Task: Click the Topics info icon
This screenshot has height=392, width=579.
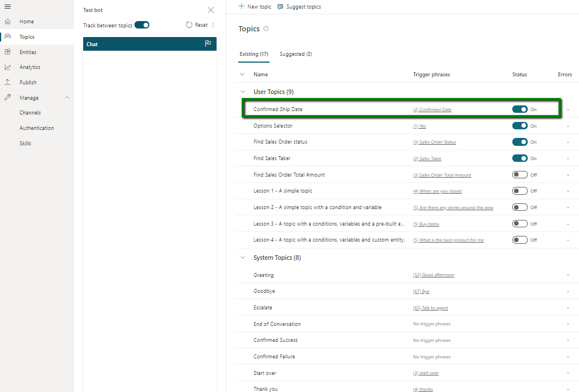Action: (266, 29)
